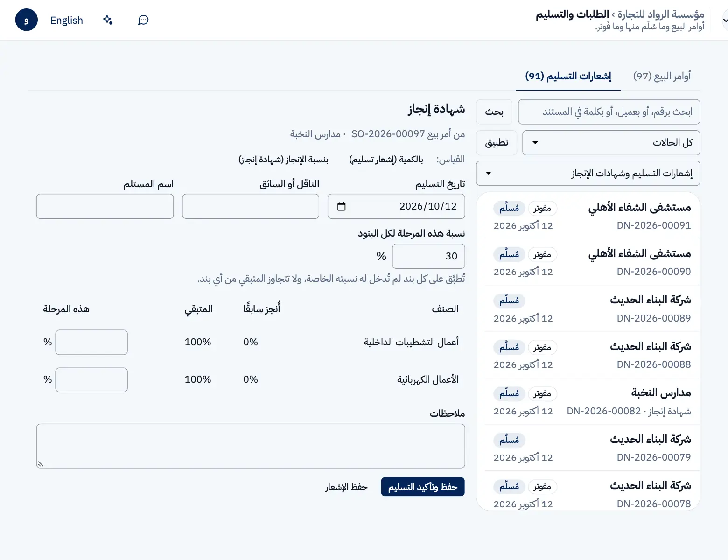This screenshot has height=560, width=728.
Task: Switch language to English
Action: (67, 20)
